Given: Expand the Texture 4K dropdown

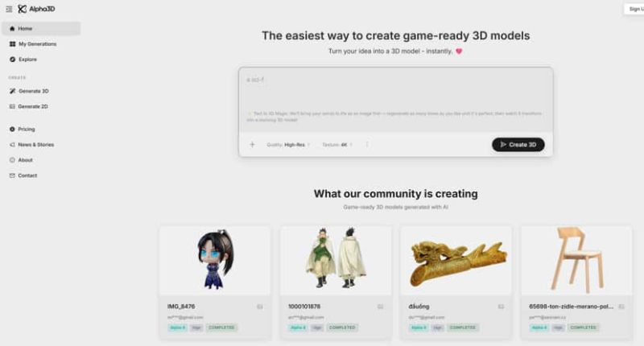Looking at the screenshot, I should [x=337, y=145].
